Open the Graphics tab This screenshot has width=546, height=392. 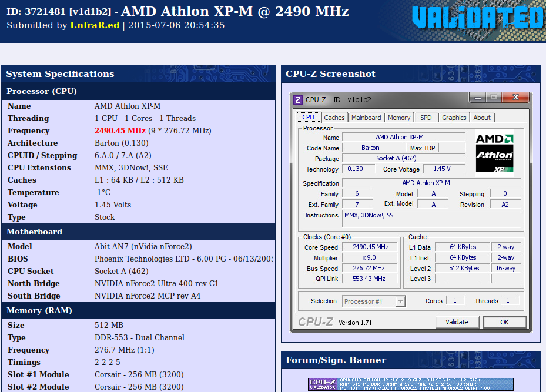tap(454, 118)
